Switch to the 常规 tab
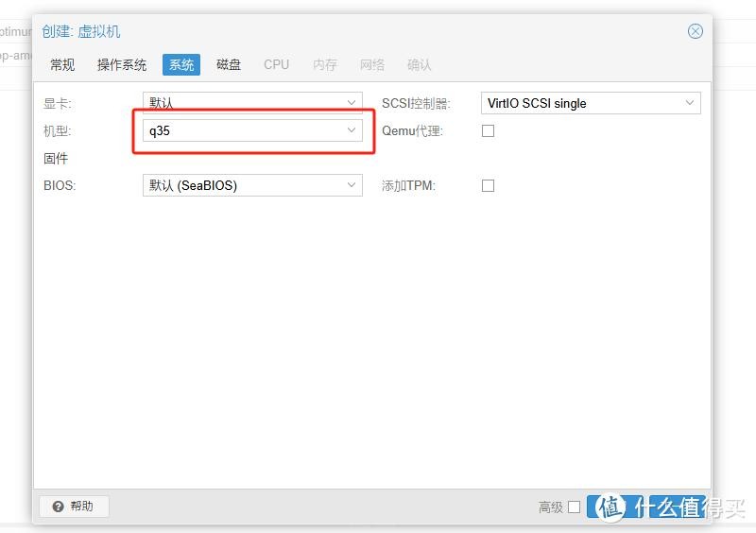 click(62, 65)
